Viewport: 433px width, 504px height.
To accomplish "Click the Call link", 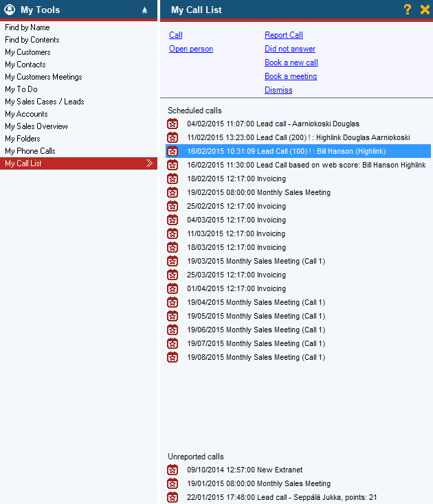I will (x=176, y=35).
